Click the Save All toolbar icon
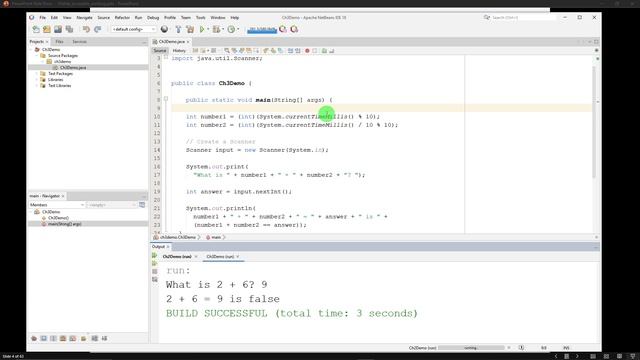The height and width of the screenshot is (360, 640). [x=69, y=29]
